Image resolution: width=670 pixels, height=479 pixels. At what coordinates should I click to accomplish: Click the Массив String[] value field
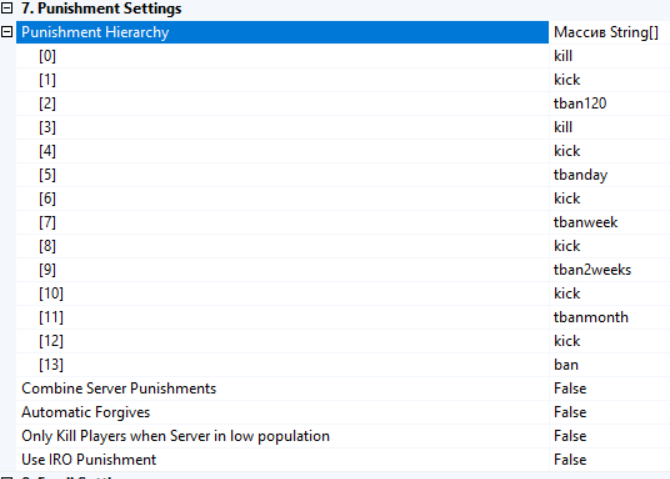click(x=606, y=32)
